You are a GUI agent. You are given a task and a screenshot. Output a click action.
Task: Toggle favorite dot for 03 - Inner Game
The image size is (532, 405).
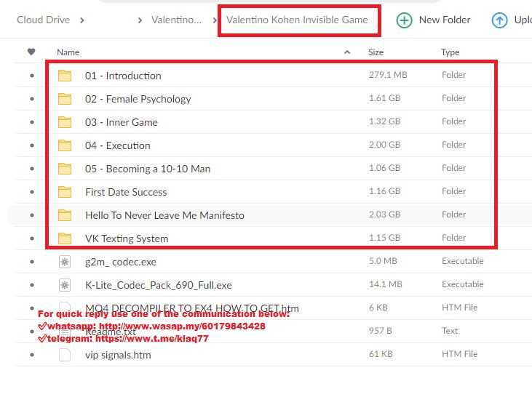click(32, 122)
